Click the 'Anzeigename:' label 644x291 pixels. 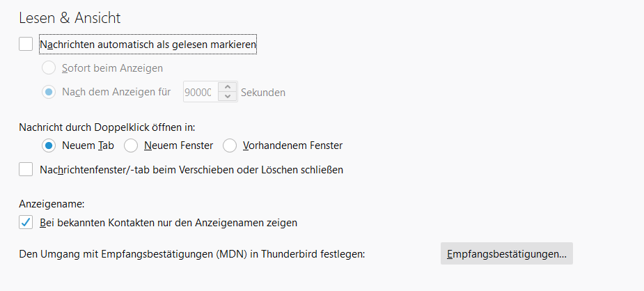52,205
